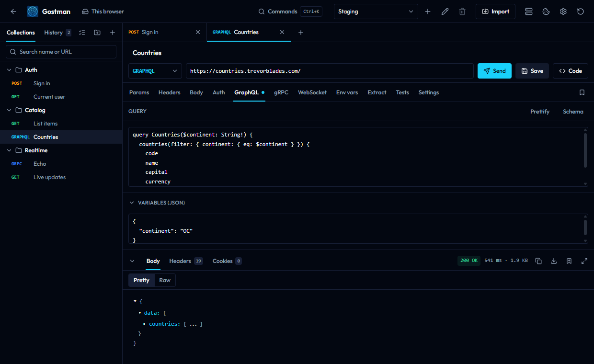
Task: Open the Tests tab
Action: pyautogui.click(x=402, y=92)
